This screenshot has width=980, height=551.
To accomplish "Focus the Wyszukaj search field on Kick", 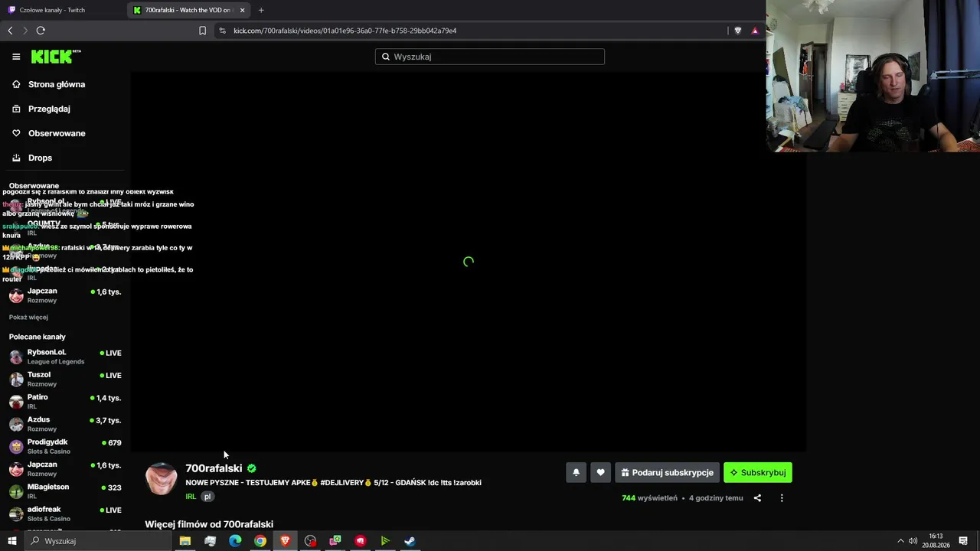I will click(490, 57).
